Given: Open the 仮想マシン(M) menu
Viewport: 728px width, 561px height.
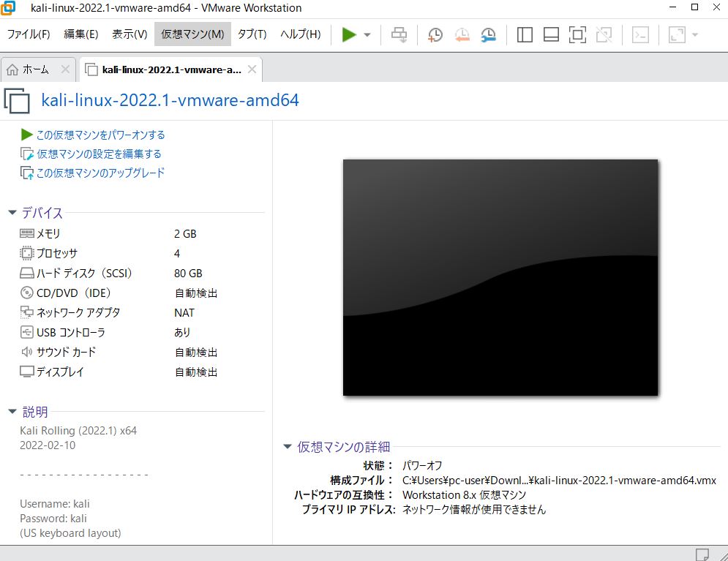Looking at the screenshot, I should pos(192,34).
